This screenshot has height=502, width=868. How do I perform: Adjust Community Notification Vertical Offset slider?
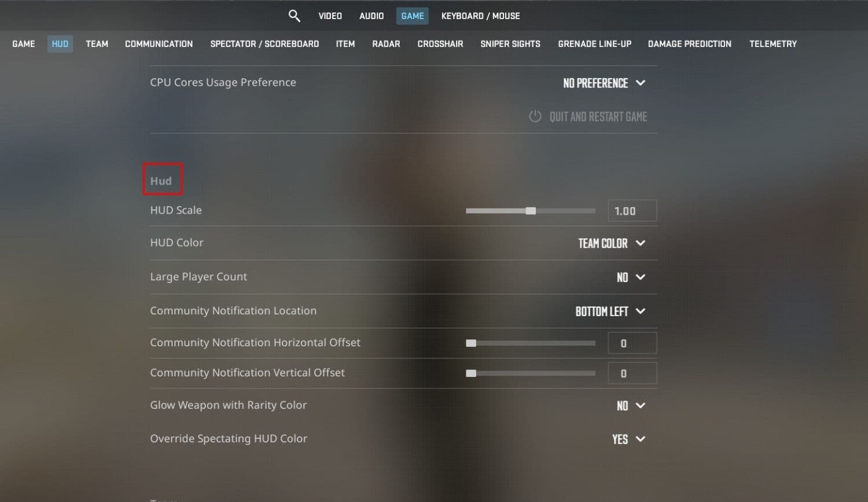(x=531, y=373)
